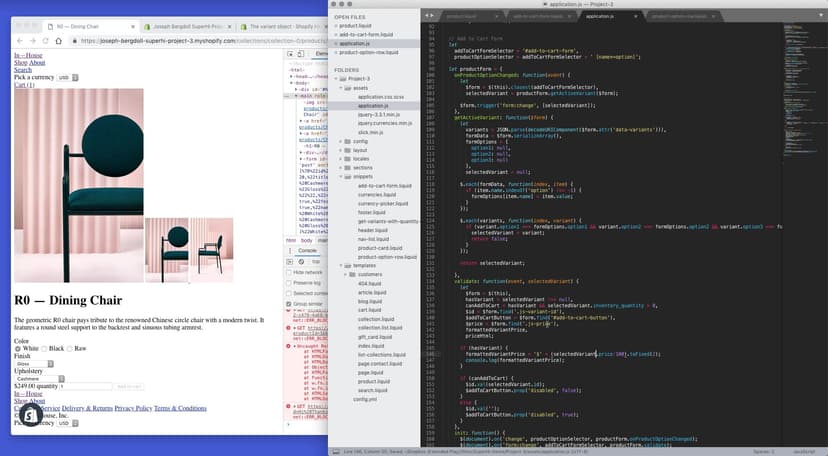Open the USD currency picker dropdown
The height and width of the screenshot is (456, 828).
[64, 77]
